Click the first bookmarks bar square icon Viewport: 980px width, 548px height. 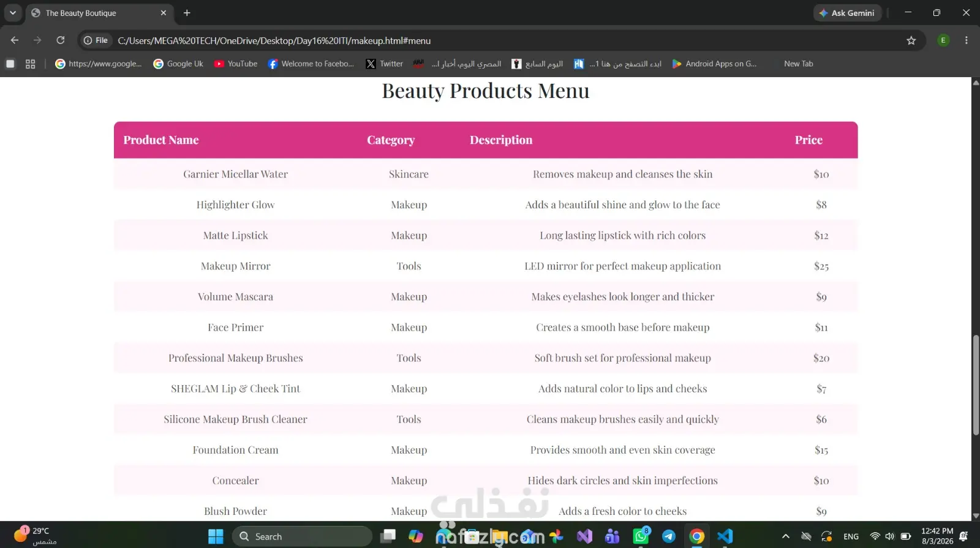[x=10, y=64]
